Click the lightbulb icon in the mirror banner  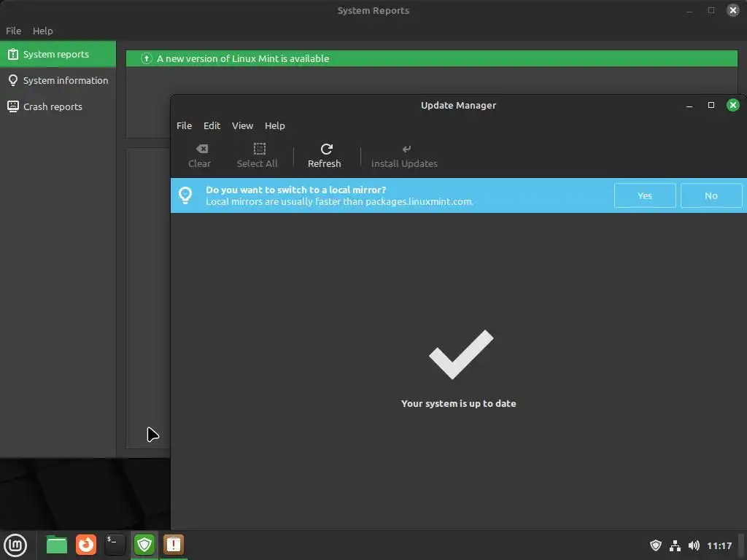click(185, 195)
